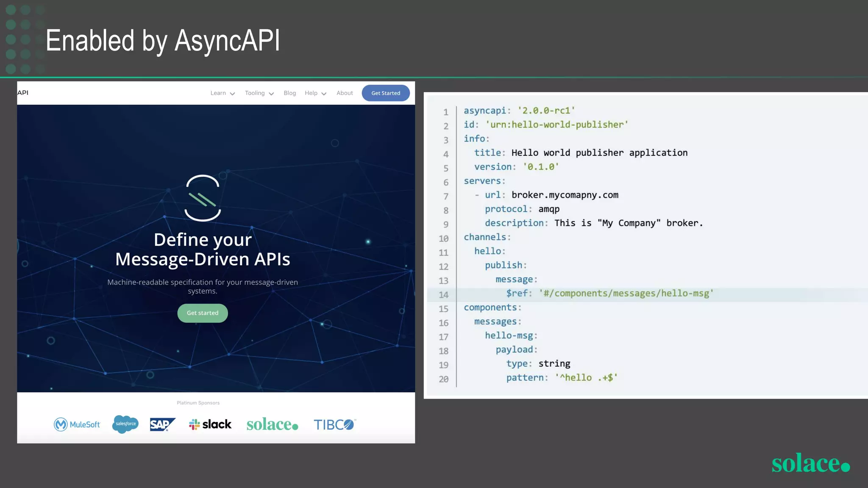Click the TIBCO sponsor logo

click(x=334, y=424)
